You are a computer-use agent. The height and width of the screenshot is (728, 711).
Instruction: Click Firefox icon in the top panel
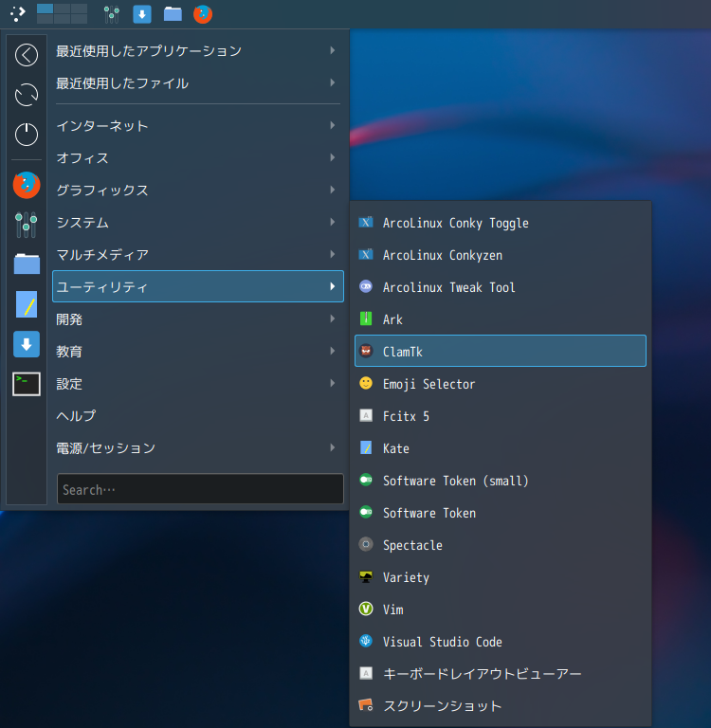(x=203, y=14)
